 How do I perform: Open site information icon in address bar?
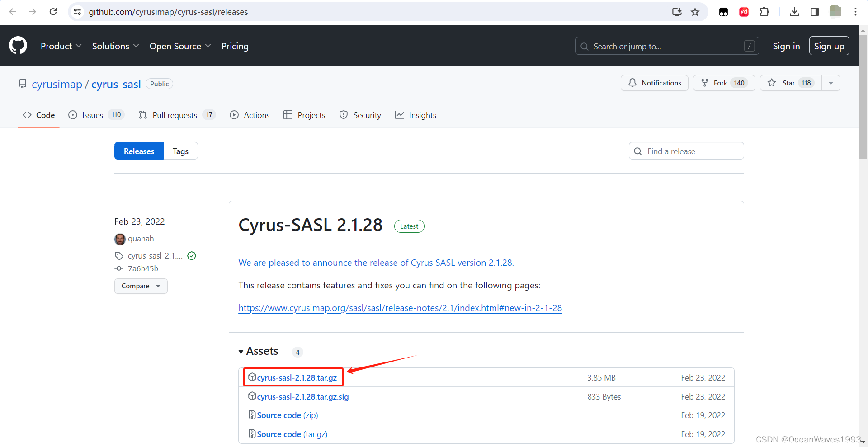tap(78, 12)
